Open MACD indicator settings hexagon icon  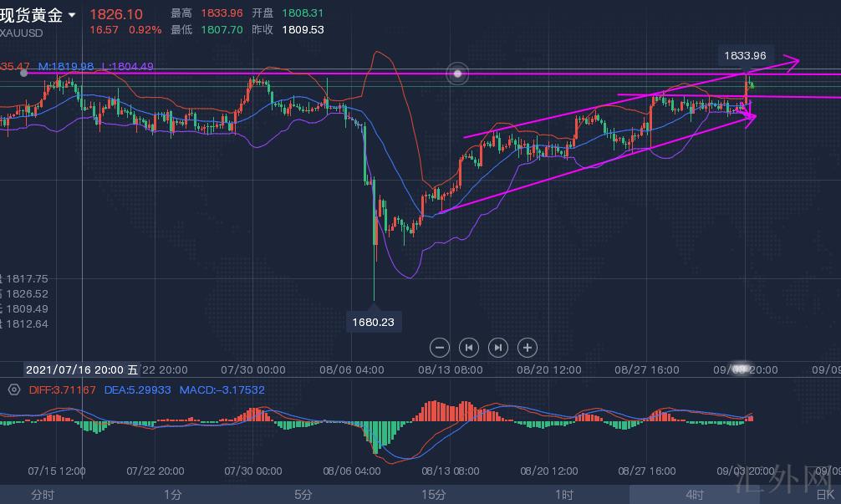(13, 389)
